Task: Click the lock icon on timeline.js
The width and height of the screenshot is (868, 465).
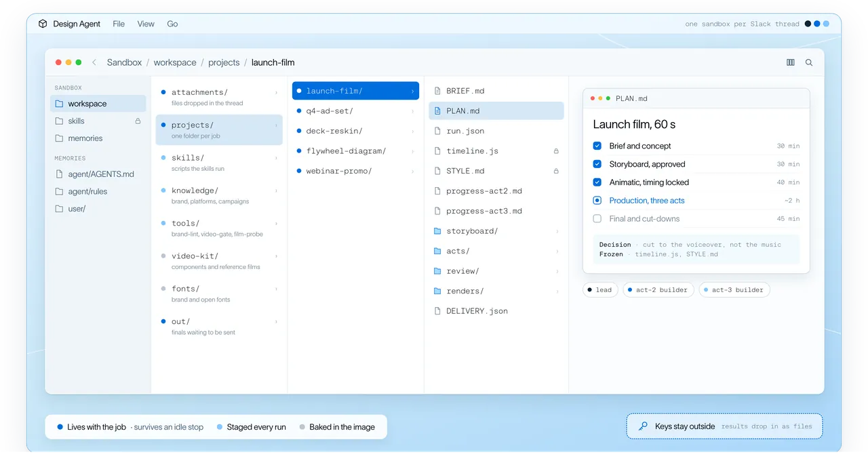Action: tap(556, 151)
